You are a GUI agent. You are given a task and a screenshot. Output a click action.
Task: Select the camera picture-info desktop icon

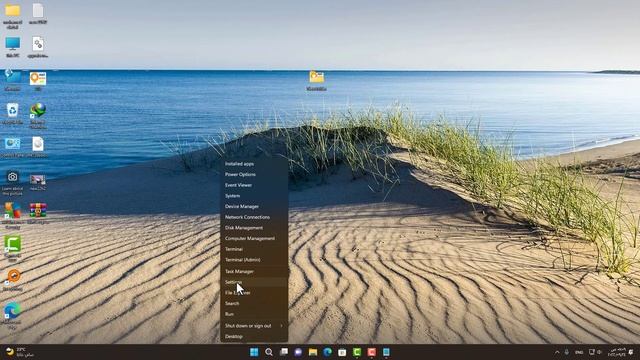[13, 183]
